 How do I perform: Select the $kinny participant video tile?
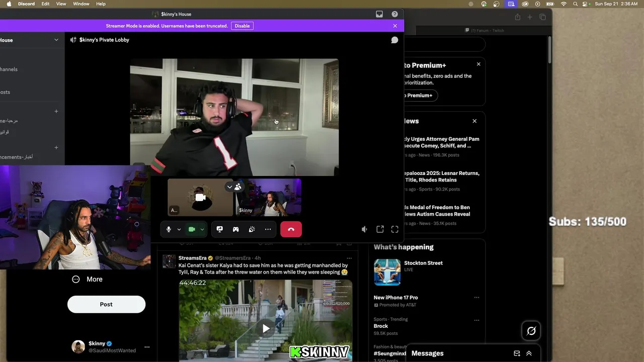(269, 197)
